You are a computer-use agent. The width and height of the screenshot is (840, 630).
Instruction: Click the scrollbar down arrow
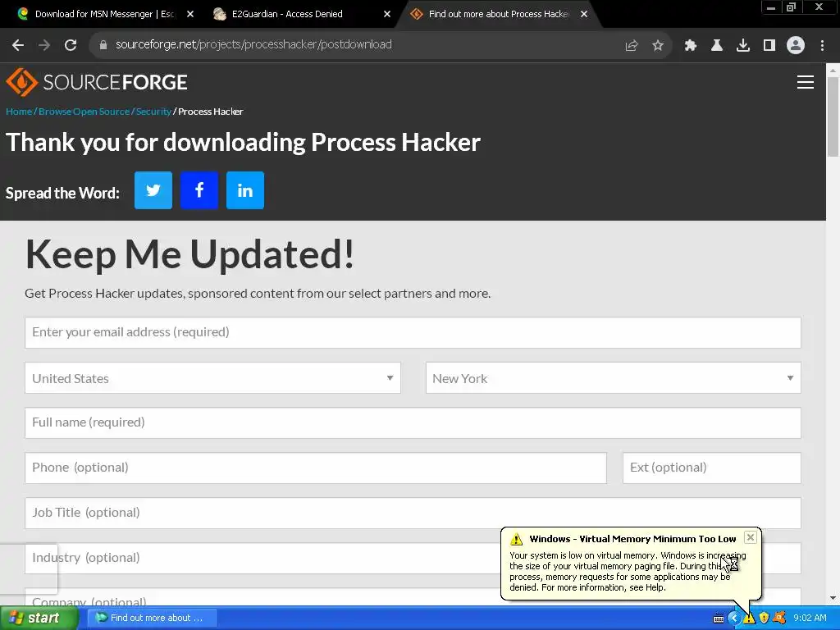(833, 598)
